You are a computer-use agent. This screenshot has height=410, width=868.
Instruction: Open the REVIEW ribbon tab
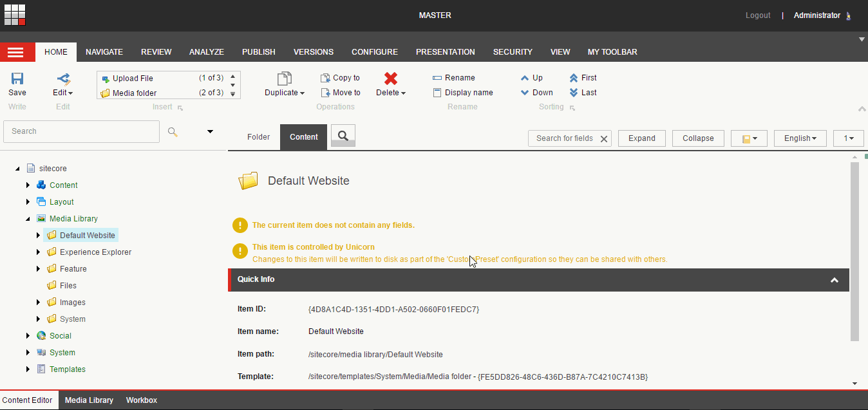tap(156, 52)
